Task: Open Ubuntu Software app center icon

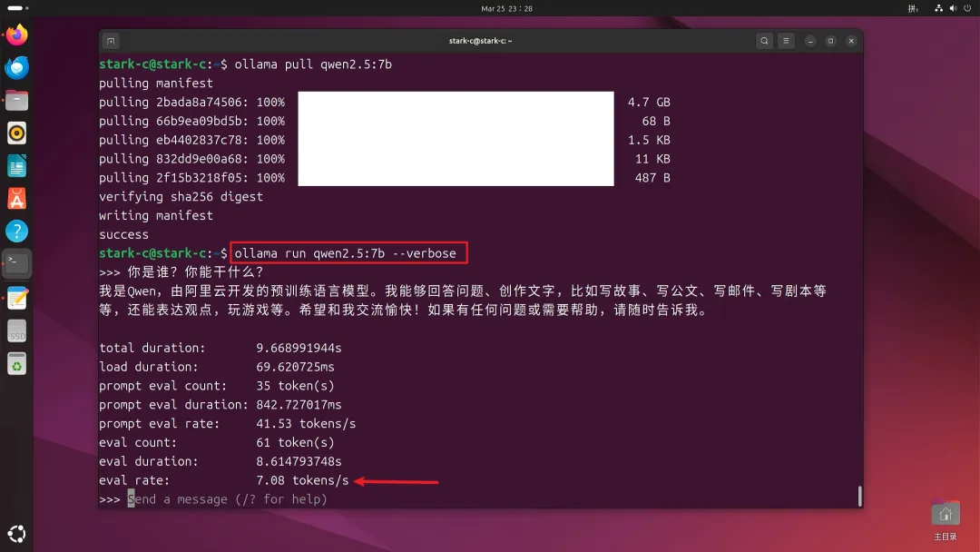Action: pyautogui.click(x=17, y=199)
